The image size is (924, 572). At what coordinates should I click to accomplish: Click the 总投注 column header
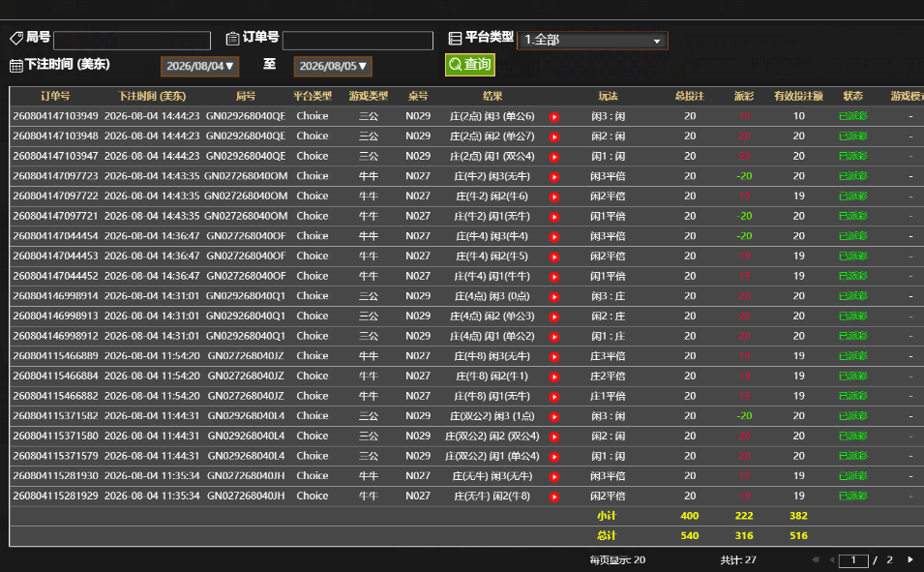(x=690, y=96)
